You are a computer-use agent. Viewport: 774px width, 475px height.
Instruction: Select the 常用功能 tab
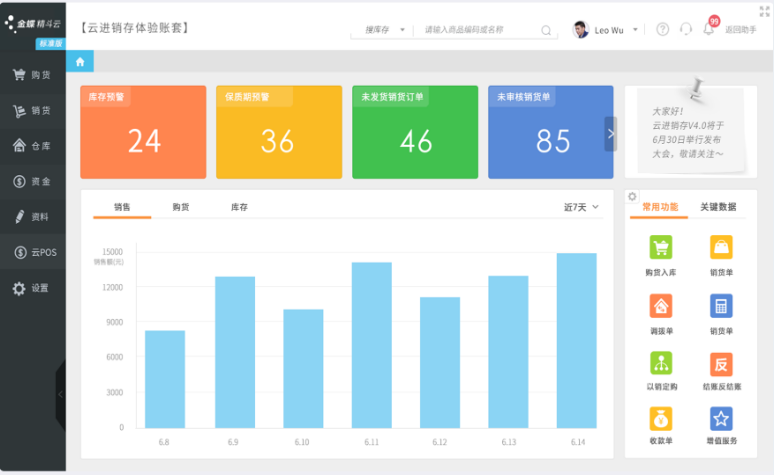[x=660, y=207]
